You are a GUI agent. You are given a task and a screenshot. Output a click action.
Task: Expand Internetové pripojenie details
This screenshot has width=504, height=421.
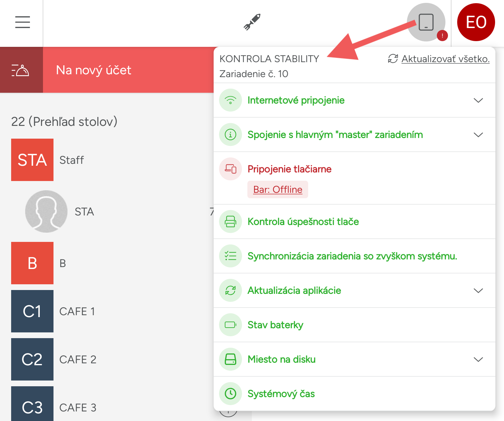pos(478,100)
